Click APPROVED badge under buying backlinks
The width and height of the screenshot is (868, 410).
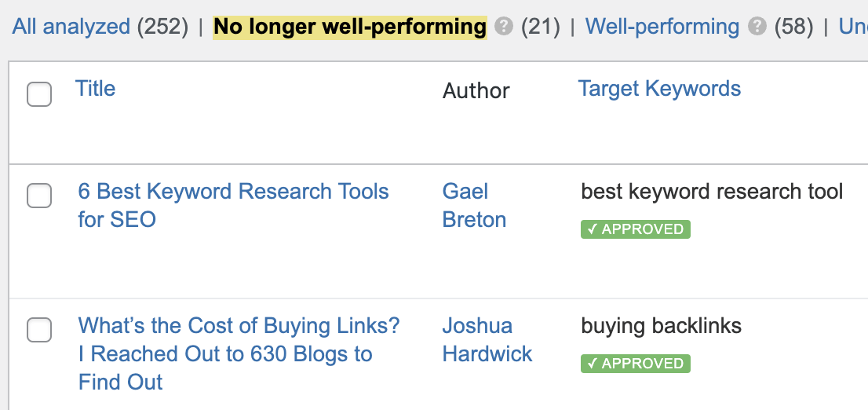coord(635,364)
